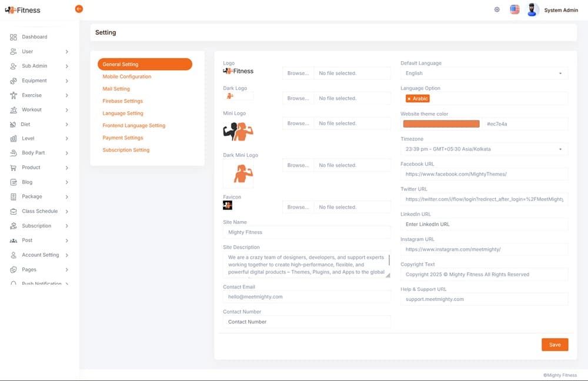Open the Default Language dropdown
Viewport: 588px width, 381px height.
[x=484, y=73]
